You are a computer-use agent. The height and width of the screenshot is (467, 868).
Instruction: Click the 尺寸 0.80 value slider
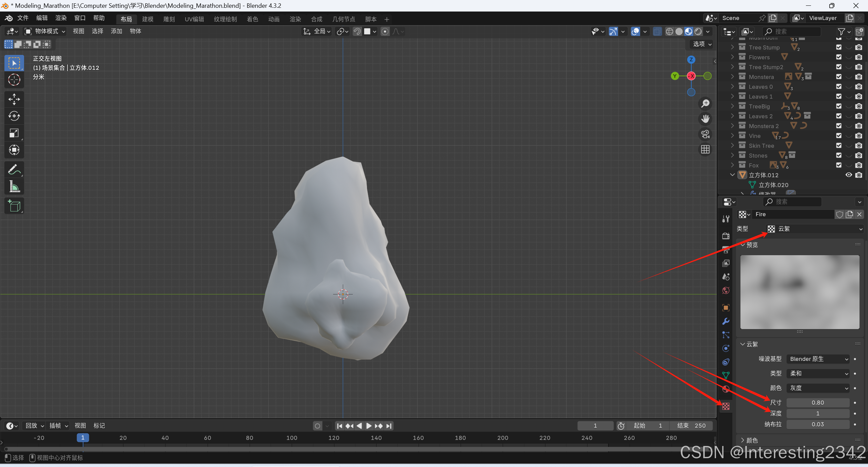817,403
